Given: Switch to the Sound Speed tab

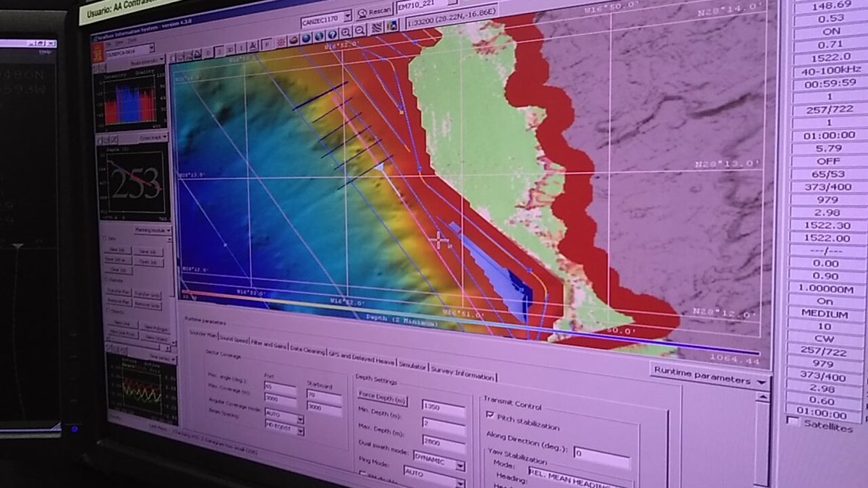Looking at the screenshot, I should (234, 340).
